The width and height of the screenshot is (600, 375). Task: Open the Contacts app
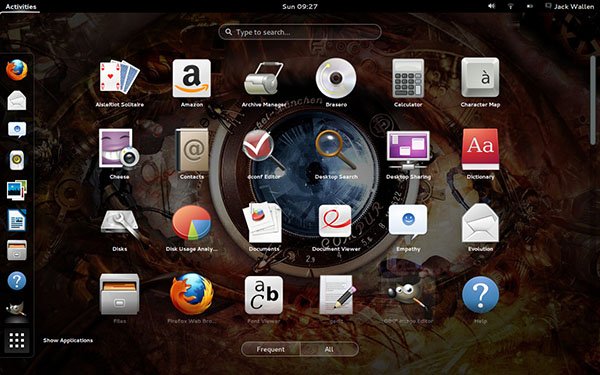click(192, 150)
